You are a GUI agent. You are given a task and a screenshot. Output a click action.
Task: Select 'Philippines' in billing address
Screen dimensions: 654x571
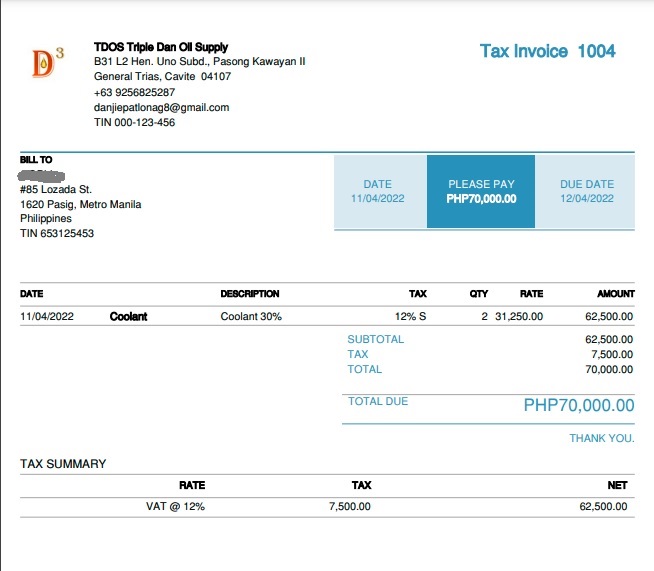[46, 219]
